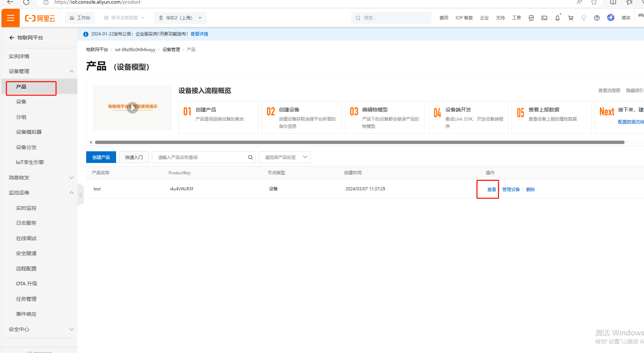Select 设备 in the sidebar
The height and width of the screenshot is (353, 644).
coord(21,102)
